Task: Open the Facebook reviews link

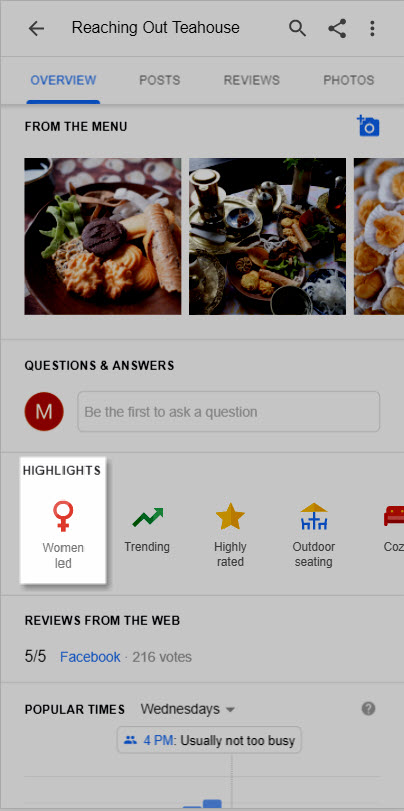Action: click(x=90, y=657)
